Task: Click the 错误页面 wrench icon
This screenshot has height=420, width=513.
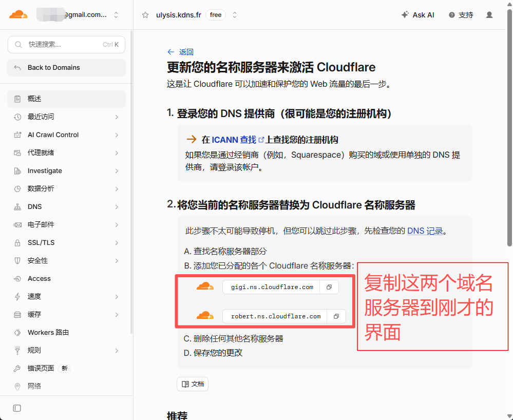Action: [17, 369]
